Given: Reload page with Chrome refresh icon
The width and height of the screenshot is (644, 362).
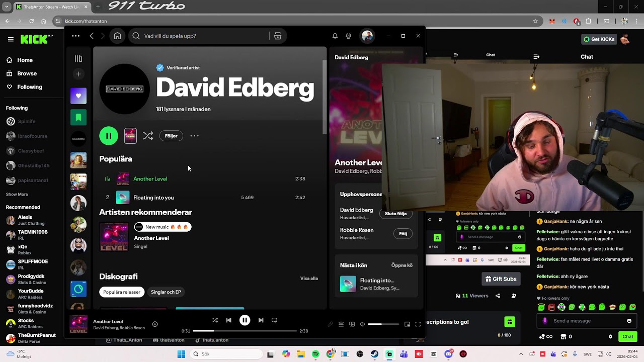Looking at the screenshot, I should [31, 21].
